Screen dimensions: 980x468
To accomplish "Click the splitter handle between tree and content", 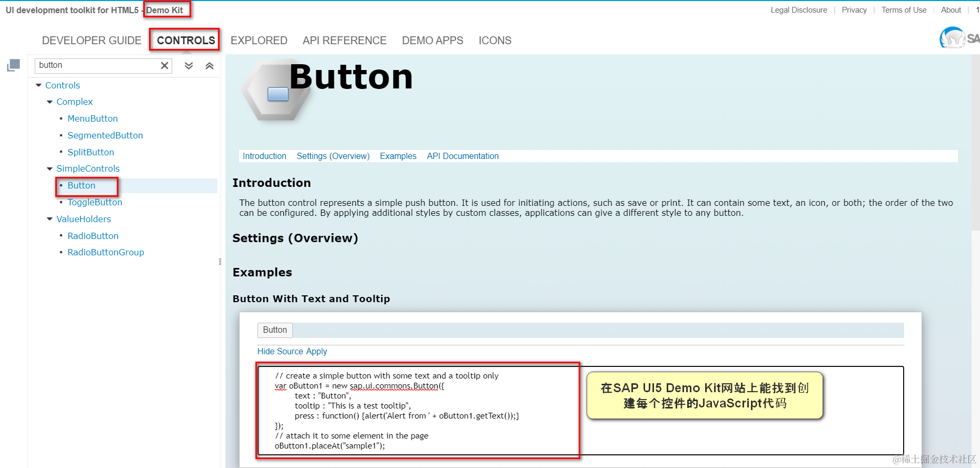I will tap(220, 262).
